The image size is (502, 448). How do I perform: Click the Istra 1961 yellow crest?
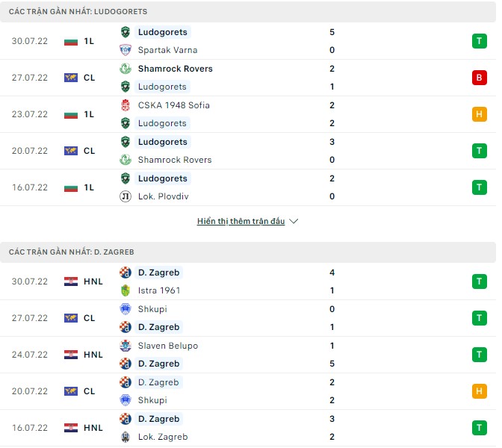pos(125,290)
